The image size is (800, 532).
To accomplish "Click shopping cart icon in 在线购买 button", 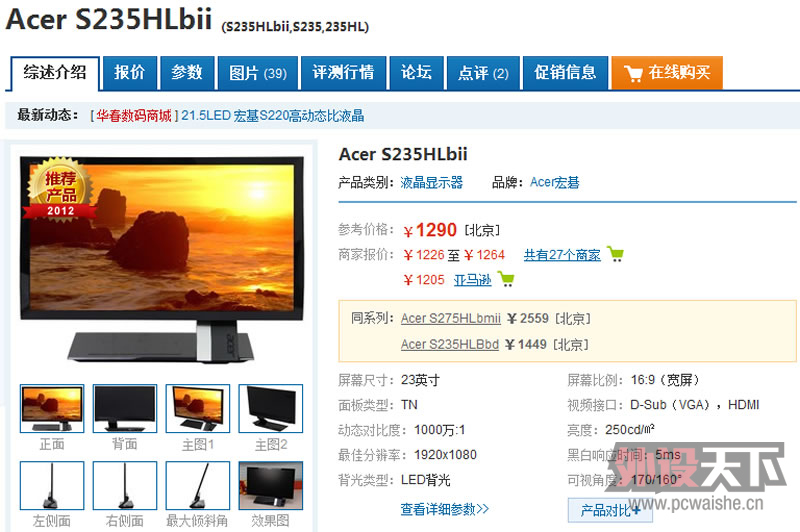I will coord(633,73).
